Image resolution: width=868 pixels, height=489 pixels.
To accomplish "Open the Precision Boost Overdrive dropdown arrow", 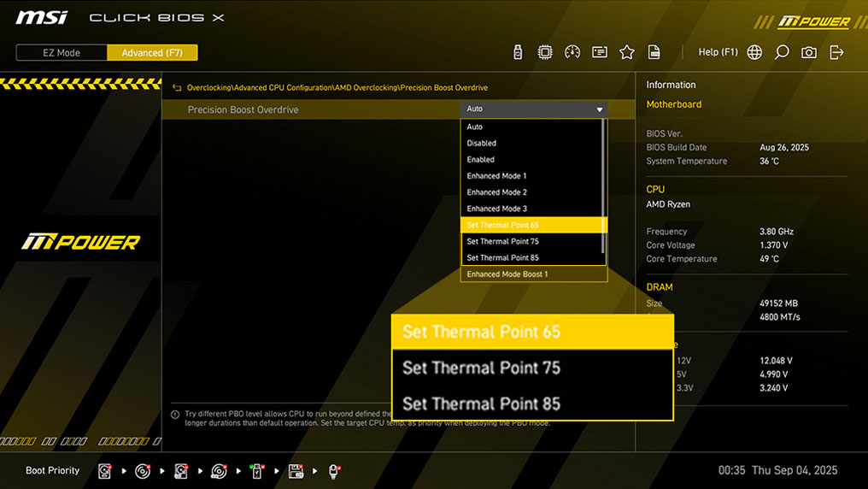I will (x=600, y=109).
